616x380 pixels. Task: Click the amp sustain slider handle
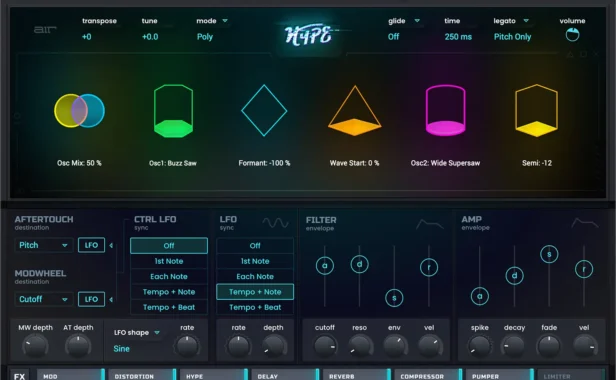tap(549, 254)
